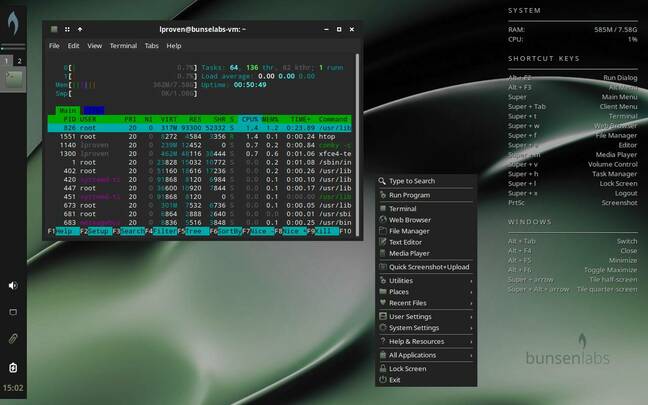
Task: Click the BunsenLabs flame menu icon
Action: point(12,26)
